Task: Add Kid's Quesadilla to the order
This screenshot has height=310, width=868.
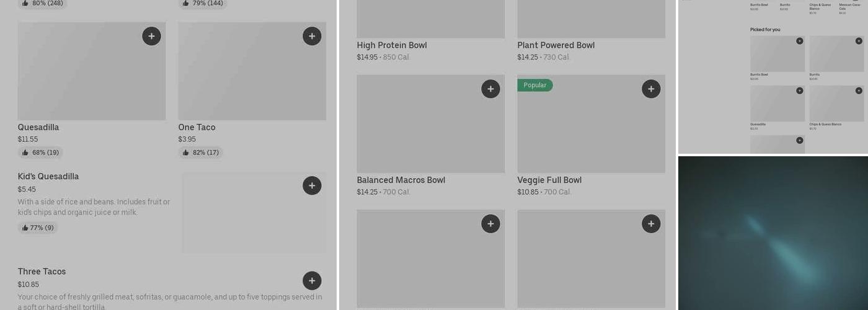Action: [x=312, y=185]
